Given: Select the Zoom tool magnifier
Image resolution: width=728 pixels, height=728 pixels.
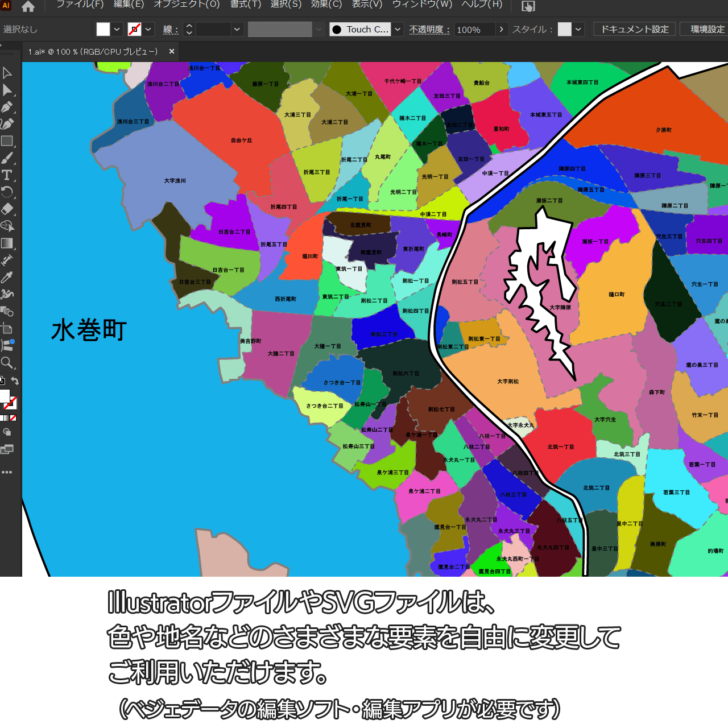Looking at the screenshot, I should pyautogui.click(x=7, y=363).
